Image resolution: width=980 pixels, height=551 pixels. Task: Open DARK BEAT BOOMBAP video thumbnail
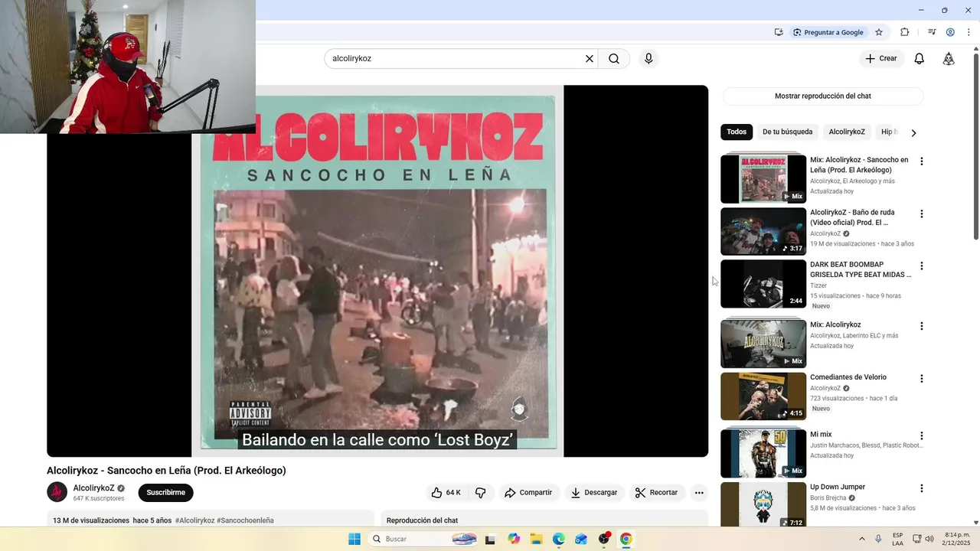pos(763,284)
